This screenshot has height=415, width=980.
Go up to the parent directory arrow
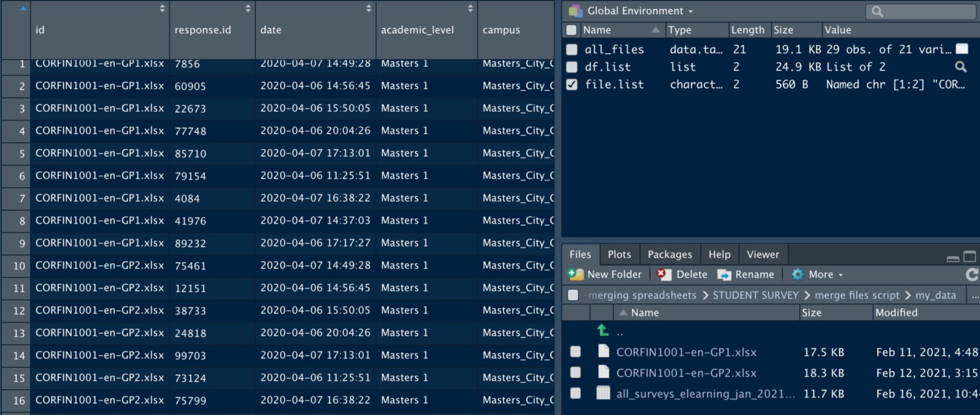tap(603, 330)
